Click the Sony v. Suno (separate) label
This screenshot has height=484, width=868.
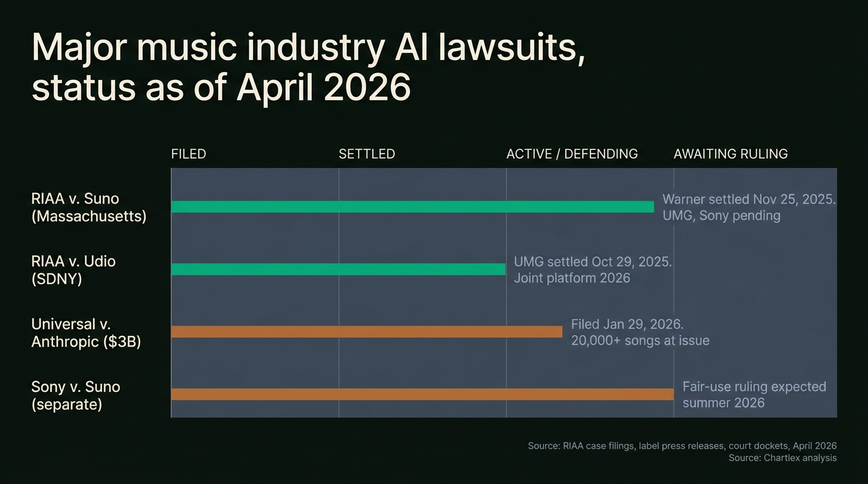(x=76, y=396)
